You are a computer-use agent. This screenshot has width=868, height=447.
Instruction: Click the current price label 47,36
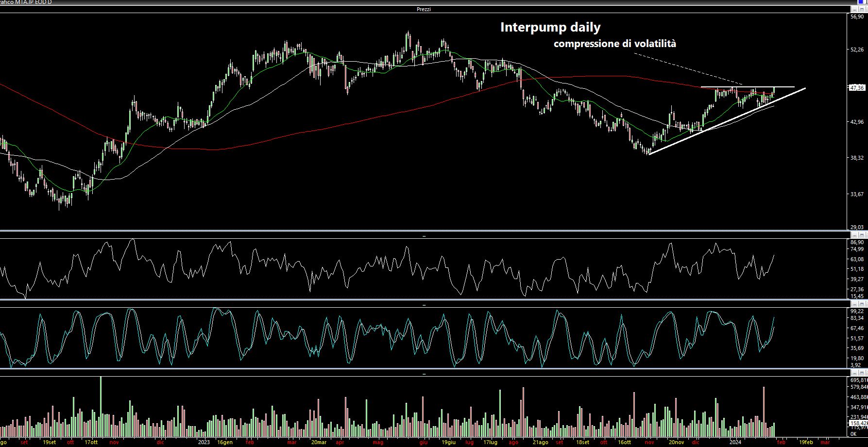[x=857, y=88]
